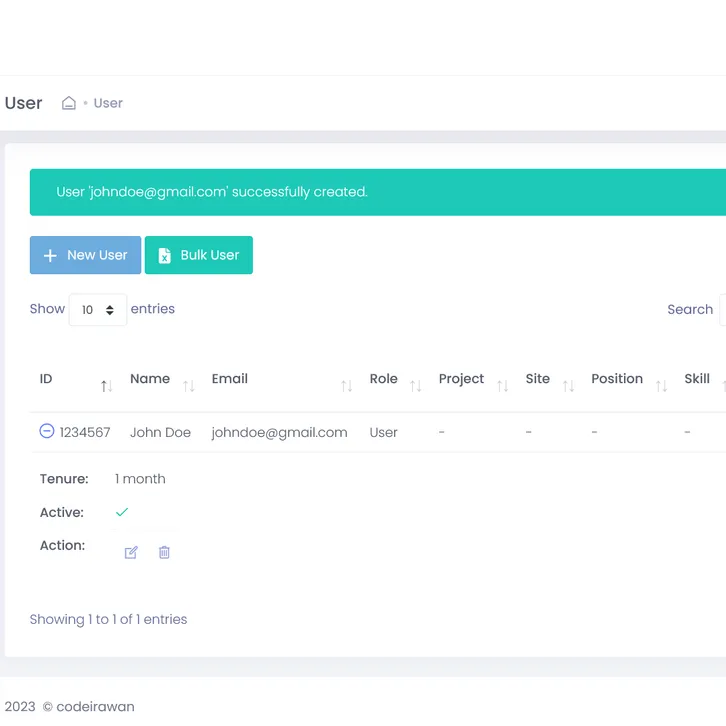Image resolution: width=726 pixels, height=726 pixels.
Task: Open the entries-per-page dropdown showing 10
Action: (98, 310)
